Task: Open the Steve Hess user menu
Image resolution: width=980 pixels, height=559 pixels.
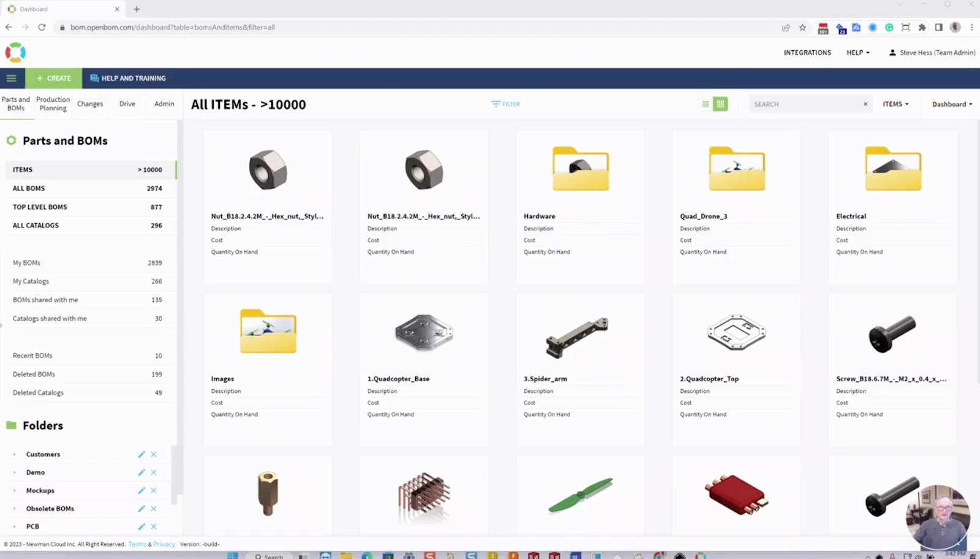Action: [932, 53]
